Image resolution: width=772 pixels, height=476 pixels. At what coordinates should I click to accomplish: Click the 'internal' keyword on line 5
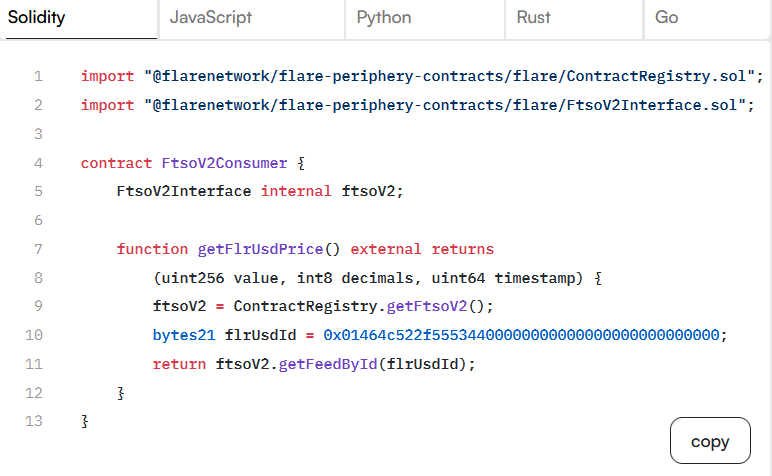click(296, 191)
